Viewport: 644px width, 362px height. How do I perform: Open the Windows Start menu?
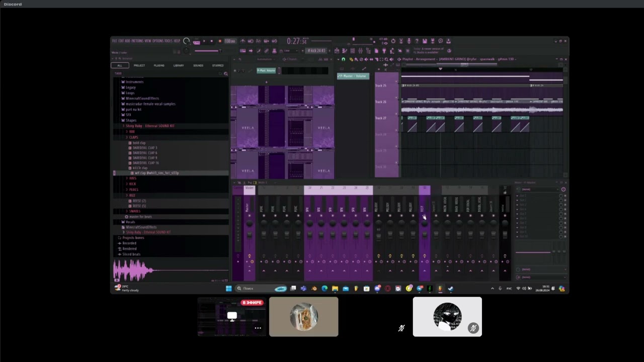229,289
